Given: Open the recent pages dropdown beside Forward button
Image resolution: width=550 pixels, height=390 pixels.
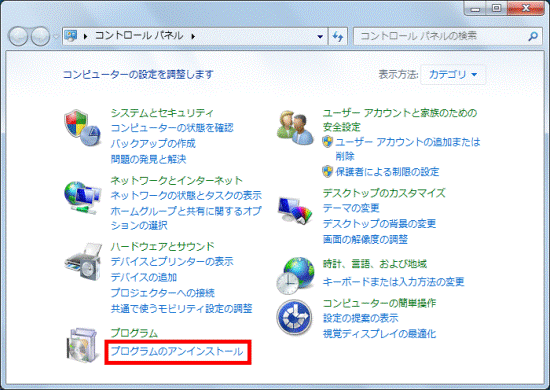Looking at the screenshot, I should [x=56, y=36].
